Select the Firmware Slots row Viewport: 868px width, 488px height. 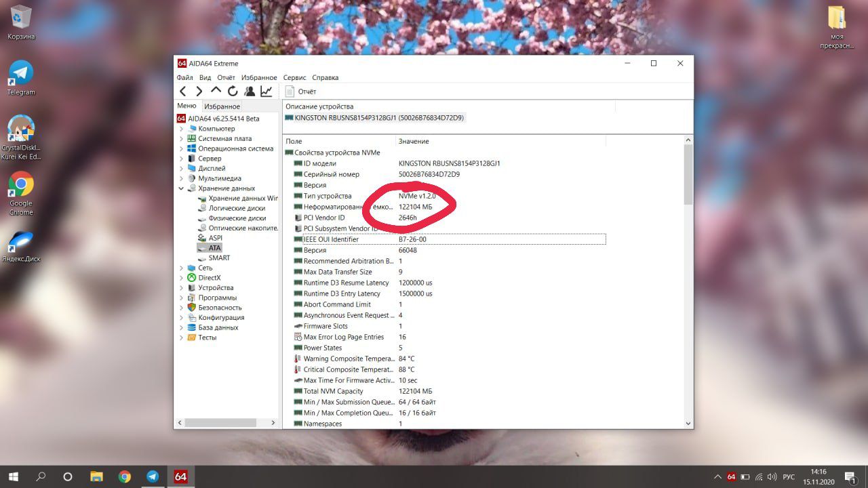point(445,326)
